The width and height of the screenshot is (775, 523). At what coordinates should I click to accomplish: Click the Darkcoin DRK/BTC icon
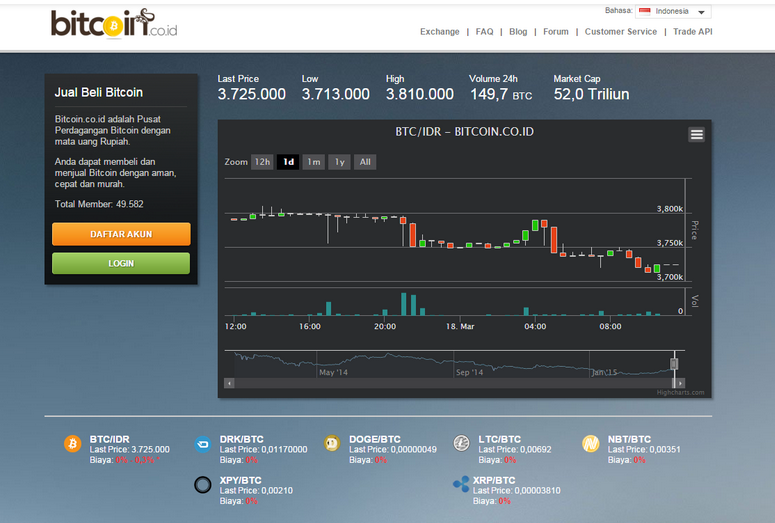[x=203, y=444]
